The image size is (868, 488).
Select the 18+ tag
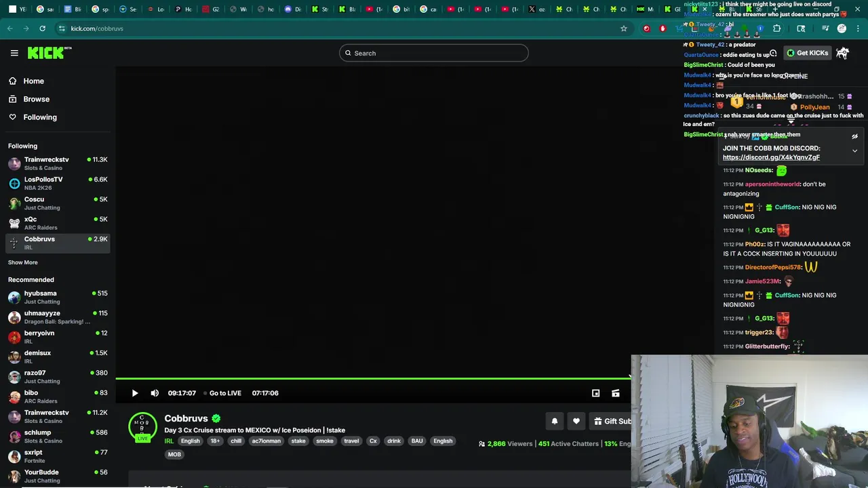215,441
